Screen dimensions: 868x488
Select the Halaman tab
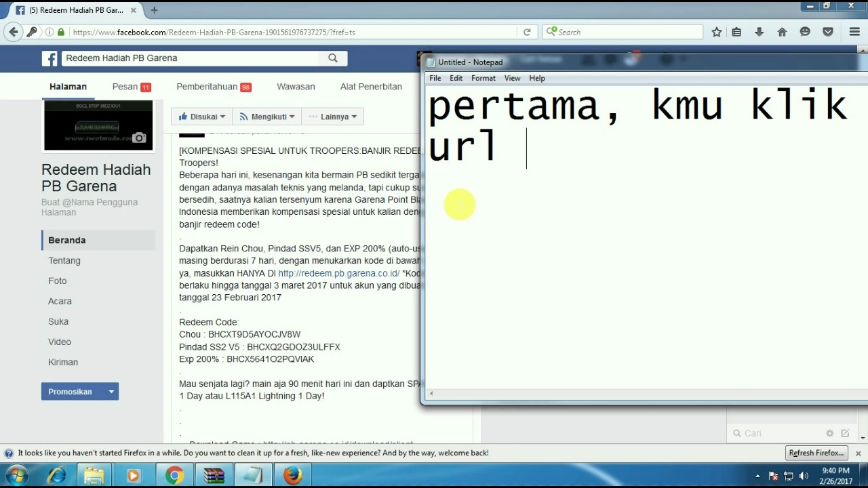[68, 87]
